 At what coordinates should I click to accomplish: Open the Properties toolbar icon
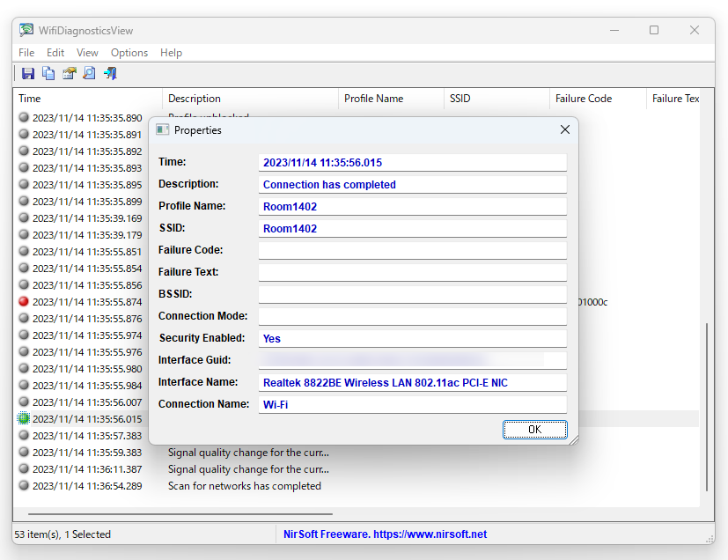pos(70,73)
